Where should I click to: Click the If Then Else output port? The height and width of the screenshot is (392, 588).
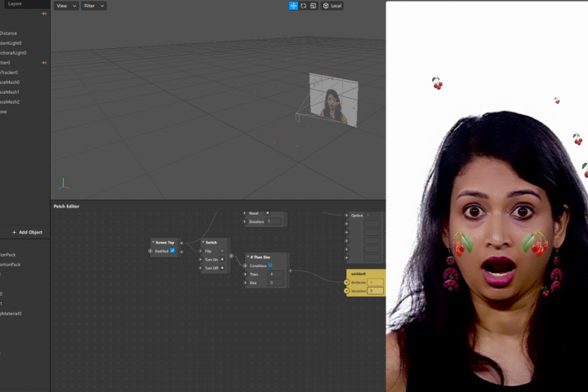[x=290, y=270]
